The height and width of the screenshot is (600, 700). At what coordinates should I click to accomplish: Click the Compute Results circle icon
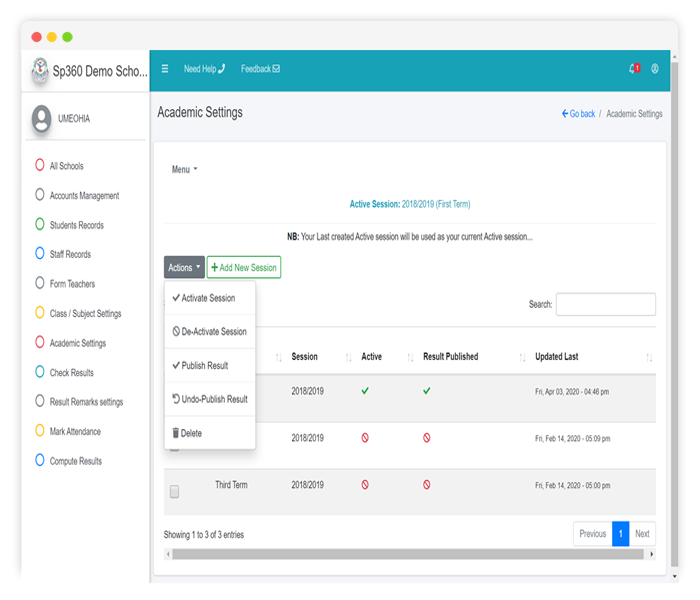pos(40,460)
